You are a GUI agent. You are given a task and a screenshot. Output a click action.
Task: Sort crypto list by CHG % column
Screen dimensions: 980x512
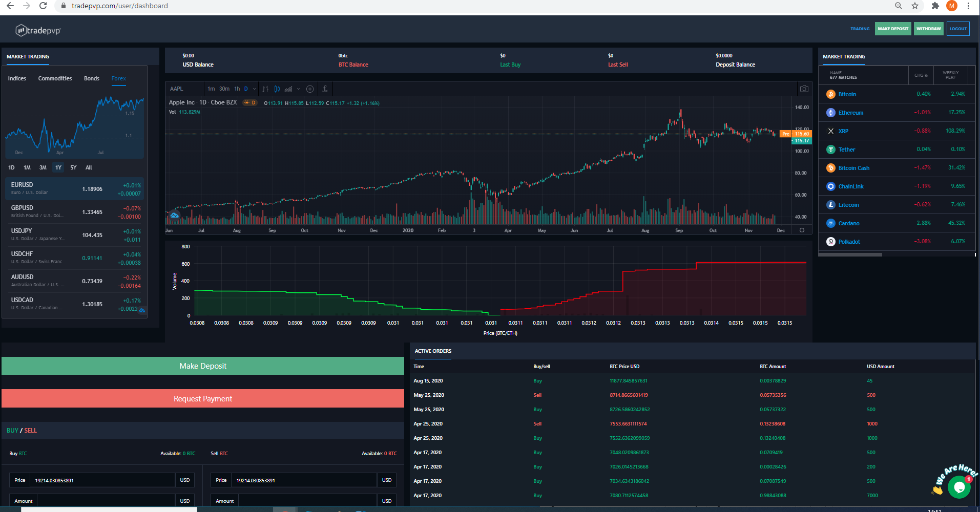921,75
